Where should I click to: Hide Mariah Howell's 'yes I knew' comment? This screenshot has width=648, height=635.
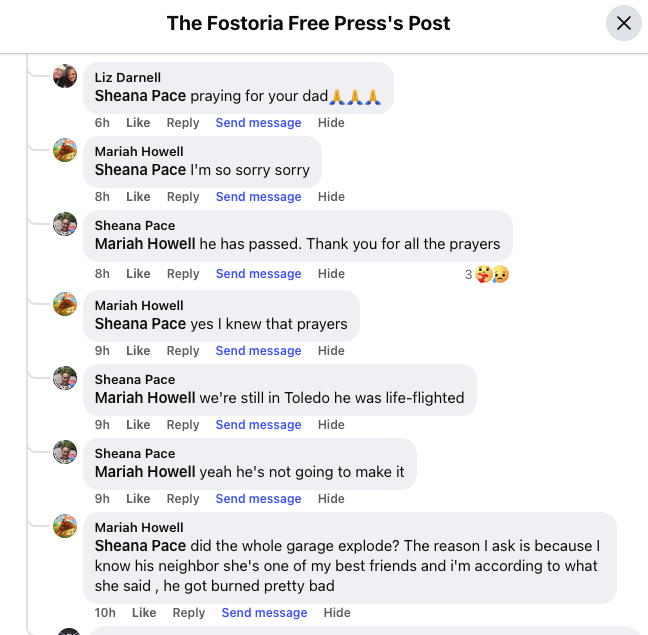331,351
